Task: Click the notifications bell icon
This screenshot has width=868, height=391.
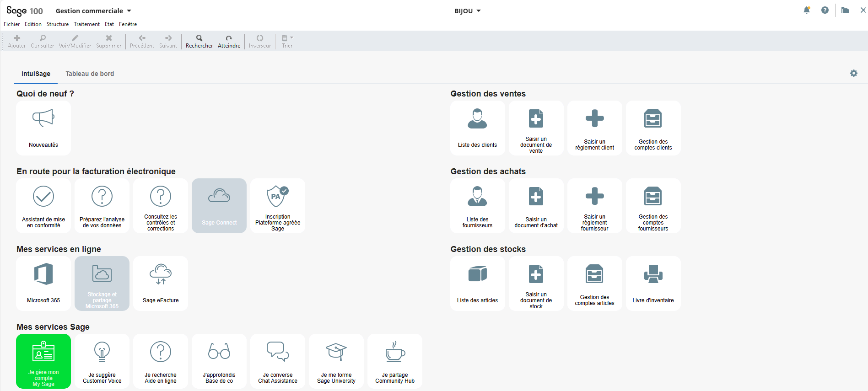Action: (x=807, y=11)
